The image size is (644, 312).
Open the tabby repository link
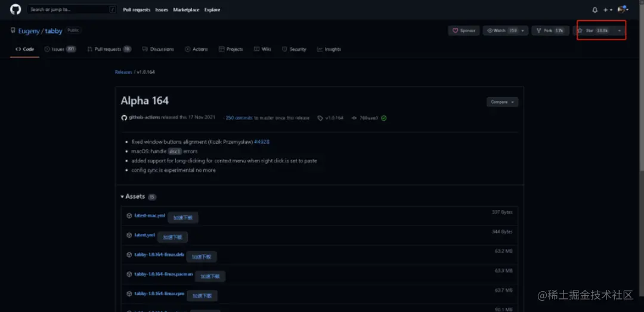[54, 31]
